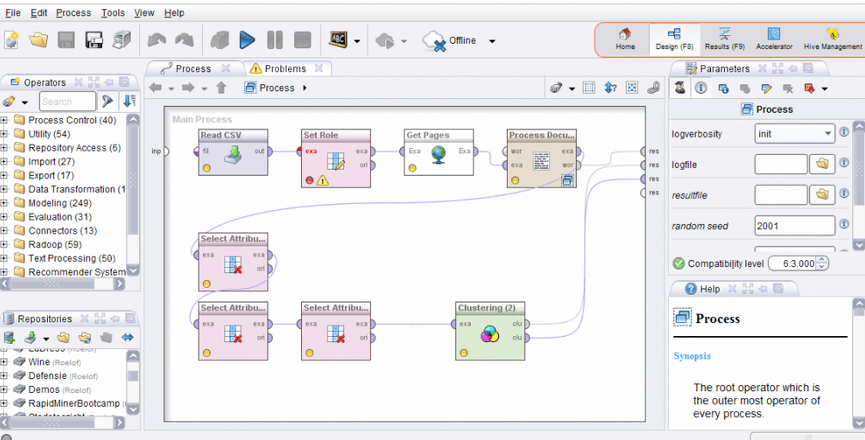Open the Process menu
The width and height of the screenshot is (865, 440).
coord(73,13)
